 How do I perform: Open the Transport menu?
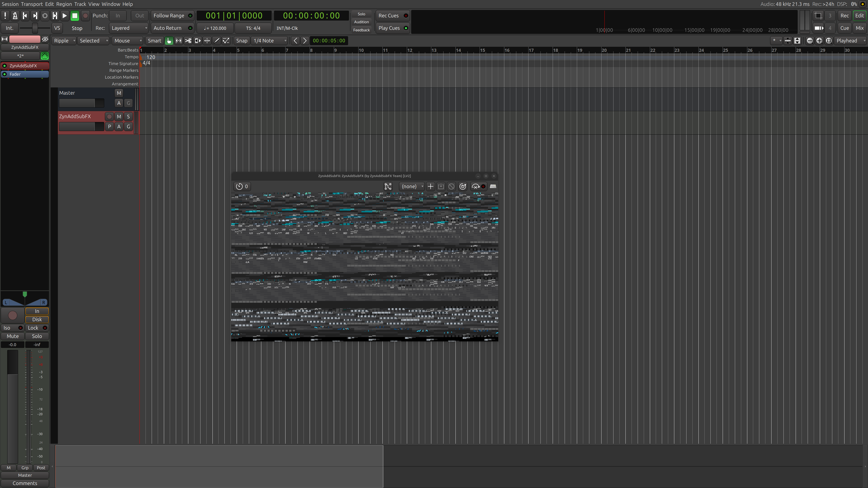point(32,4)
